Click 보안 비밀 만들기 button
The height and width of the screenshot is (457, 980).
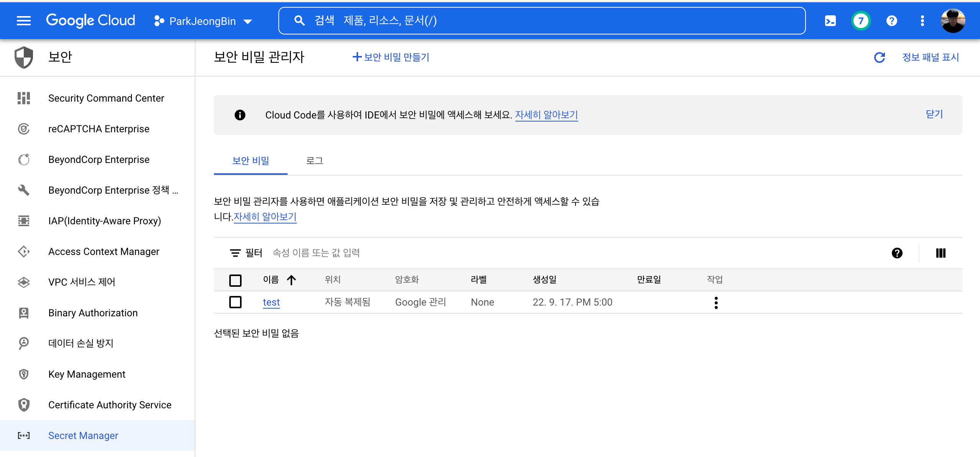click(x=391, y=57)
